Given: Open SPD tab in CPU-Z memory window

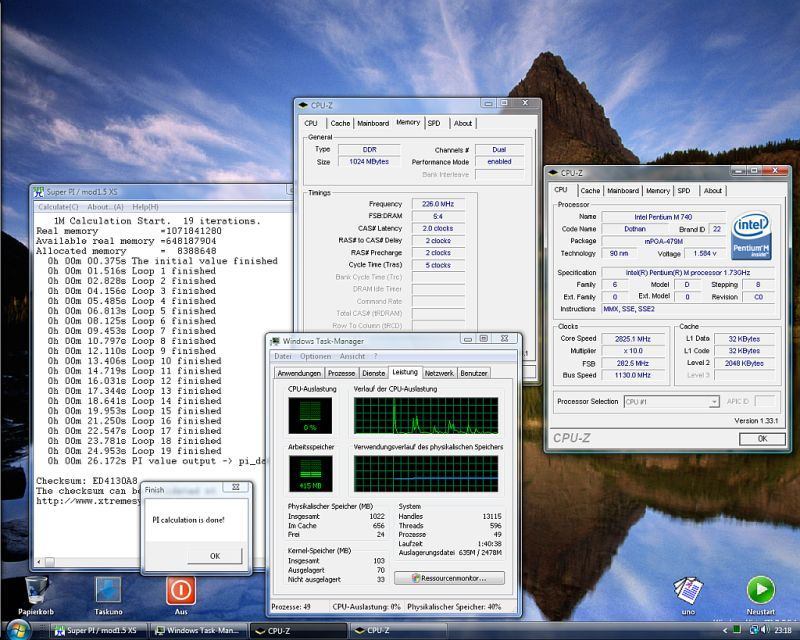Looking at the screenshot, I should click(434, 123).
